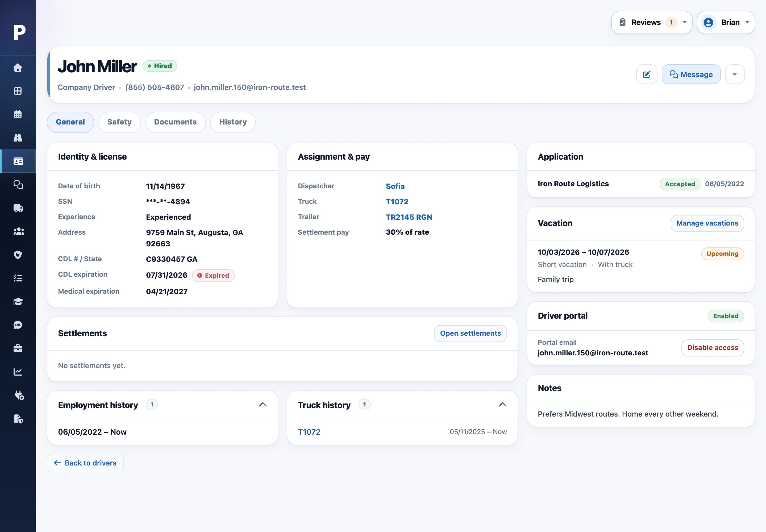Click the P logo at top of sidebar
The height and width of the screenshot is (532, 766).
(19, 32)
